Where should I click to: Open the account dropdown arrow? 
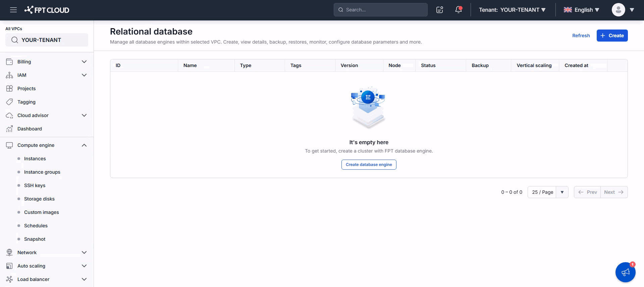(x=632, y=10)
